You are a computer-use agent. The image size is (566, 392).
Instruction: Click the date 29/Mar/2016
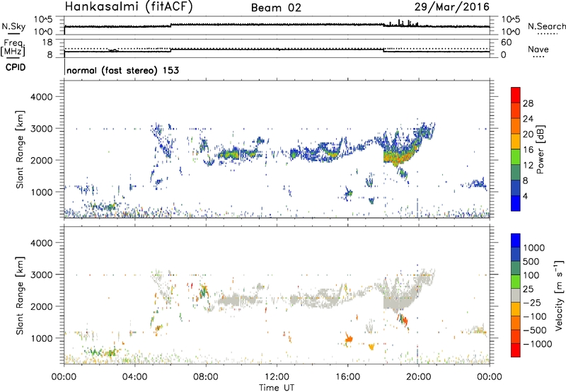click(452, 7)
